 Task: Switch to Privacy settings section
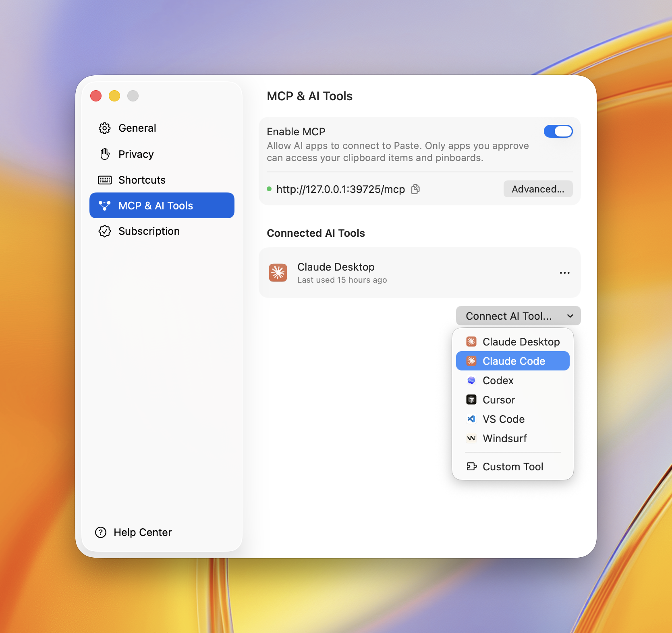point(162,154)
